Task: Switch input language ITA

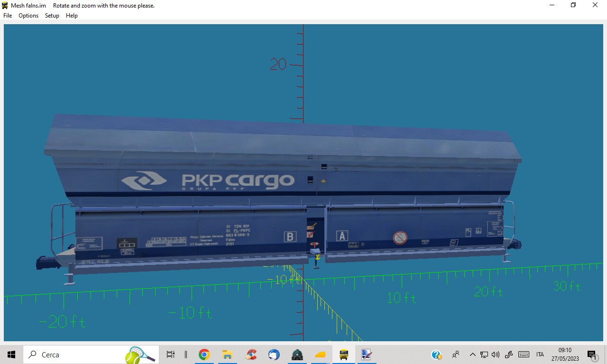Action: (x=540, y=355)
